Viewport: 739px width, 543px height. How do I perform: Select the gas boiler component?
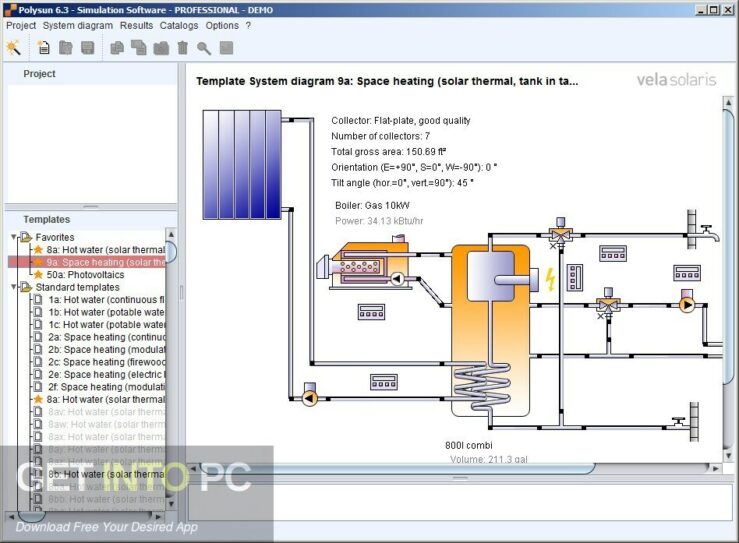[363, 264]
